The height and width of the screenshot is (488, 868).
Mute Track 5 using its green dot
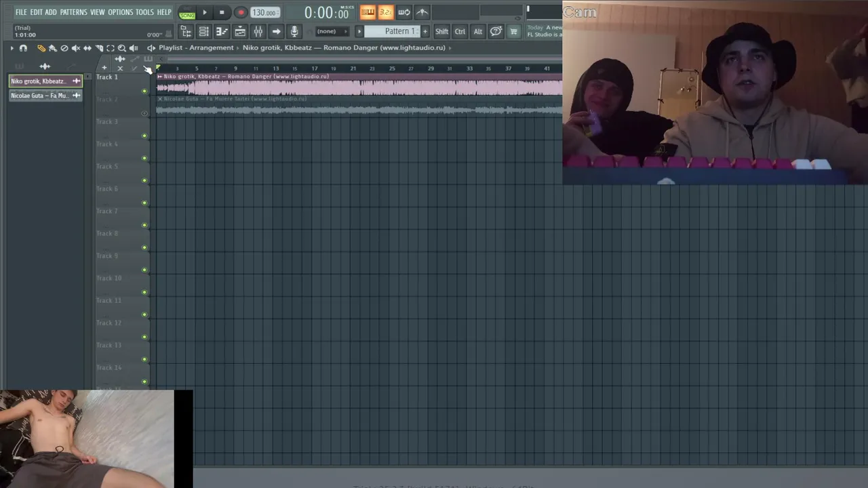click(x=144, y=180)
